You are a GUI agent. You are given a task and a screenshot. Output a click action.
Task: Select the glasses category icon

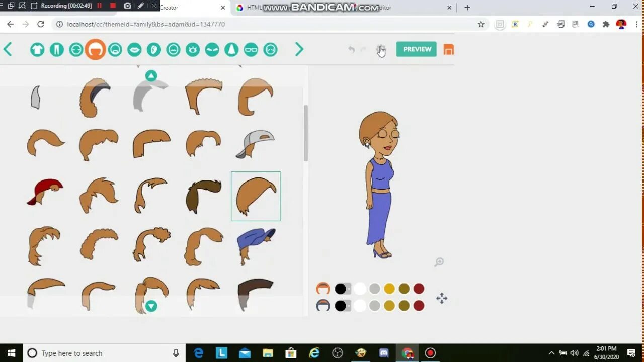(x=251, y=49)
